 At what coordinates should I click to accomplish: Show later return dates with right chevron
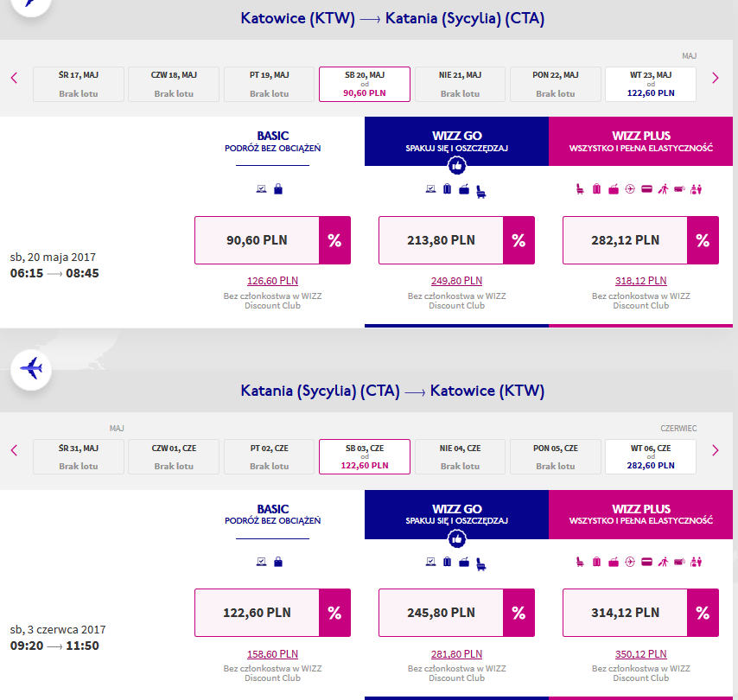tap(716, 450)
